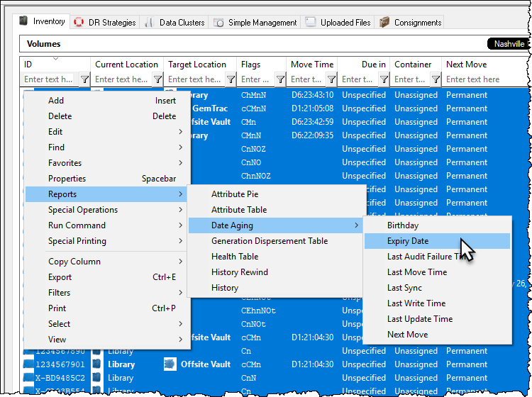532x397 pixels.
Task: Click the DR Strategies lifebuoy icon
Action: tap(79, 23)
